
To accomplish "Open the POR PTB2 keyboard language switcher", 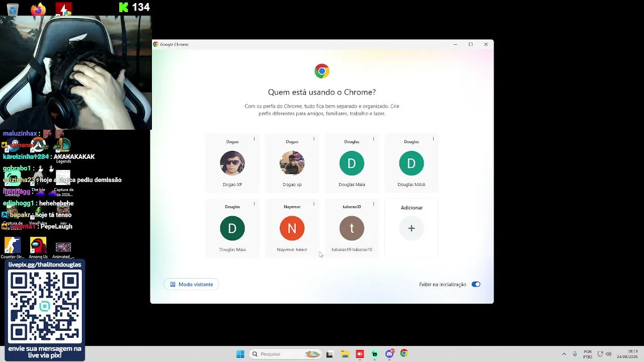I will click(x=588, y=354).
